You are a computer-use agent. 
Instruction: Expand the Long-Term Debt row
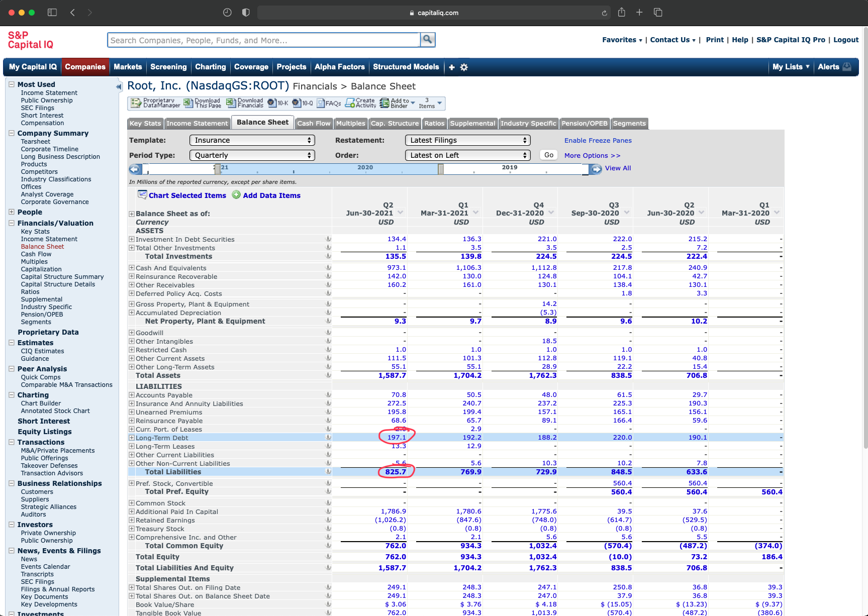click(x=132, y=438)
